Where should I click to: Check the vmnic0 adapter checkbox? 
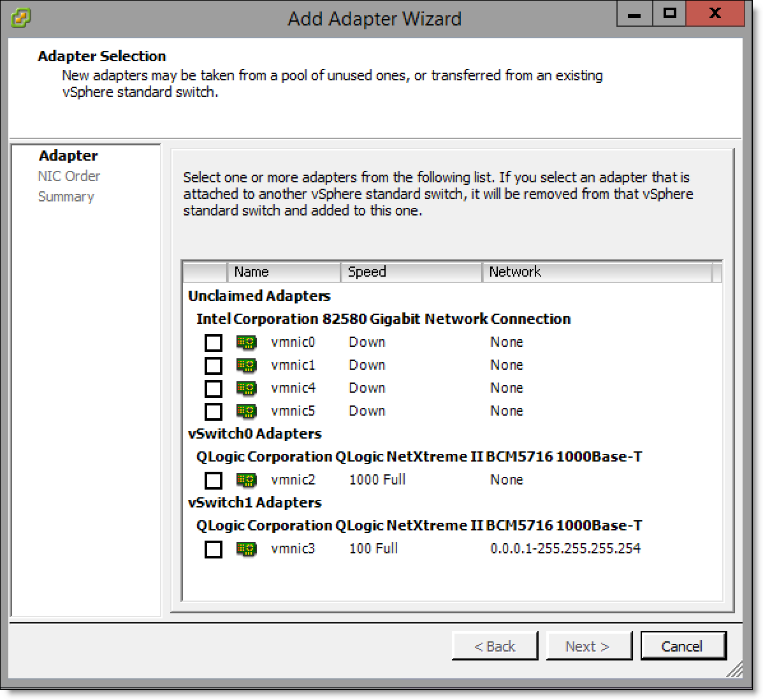pyautogui.click(x=214, y=343)
